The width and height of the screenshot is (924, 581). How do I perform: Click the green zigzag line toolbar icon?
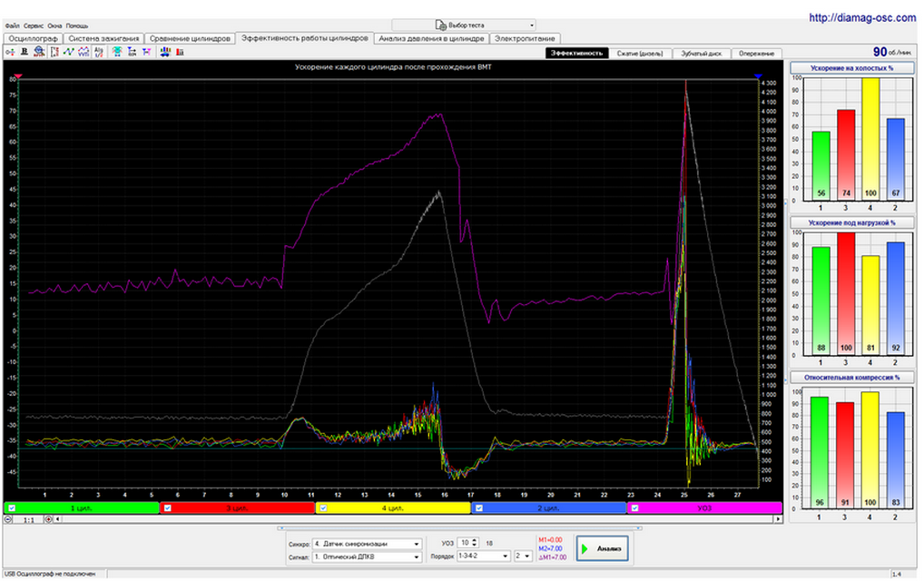point(69,53)
